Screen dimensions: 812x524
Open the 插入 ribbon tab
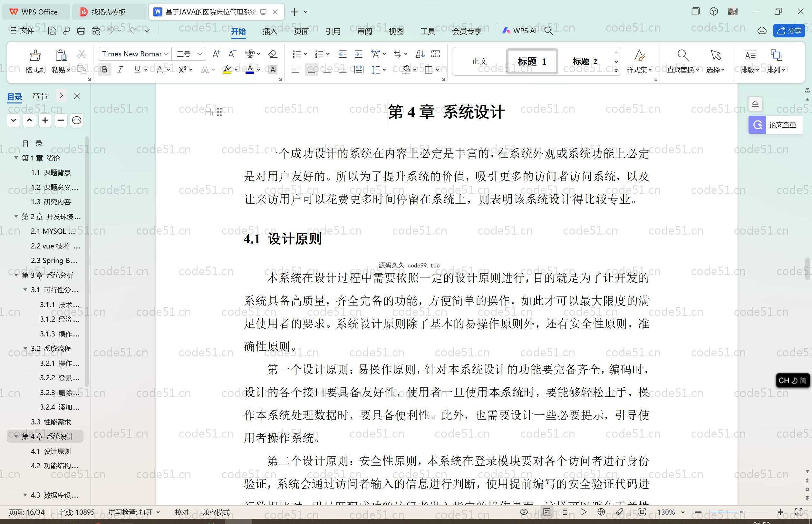tap(270, 31)
